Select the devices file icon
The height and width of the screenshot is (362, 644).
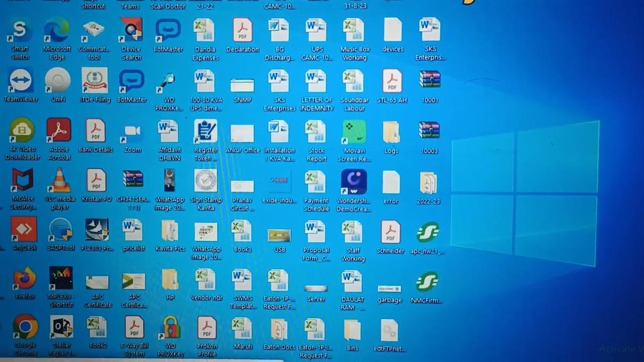coord(392,30)
